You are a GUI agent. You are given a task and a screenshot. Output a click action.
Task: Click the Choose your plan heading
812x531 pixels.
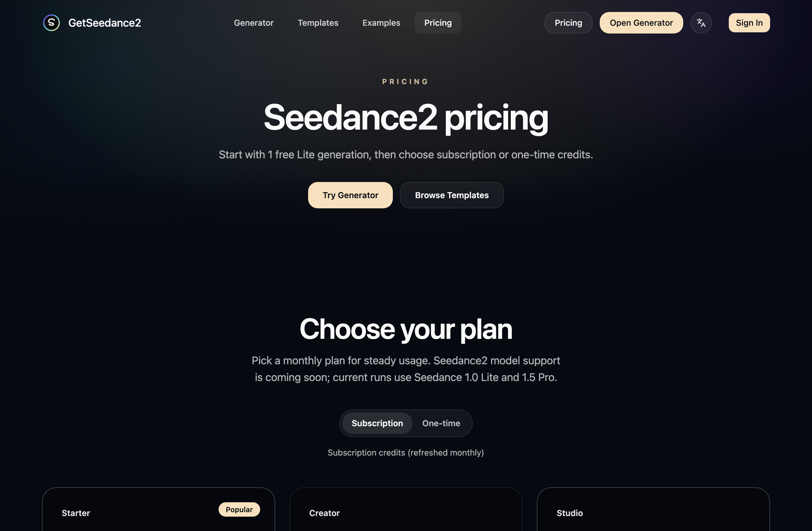coord(406,328)
